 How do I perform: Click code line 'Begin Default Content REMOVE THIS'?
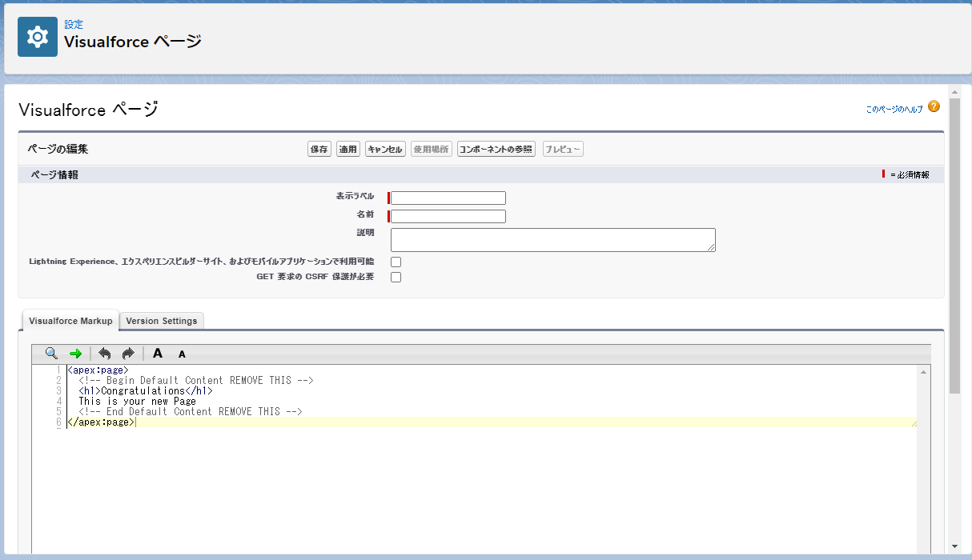pos(196,381)
